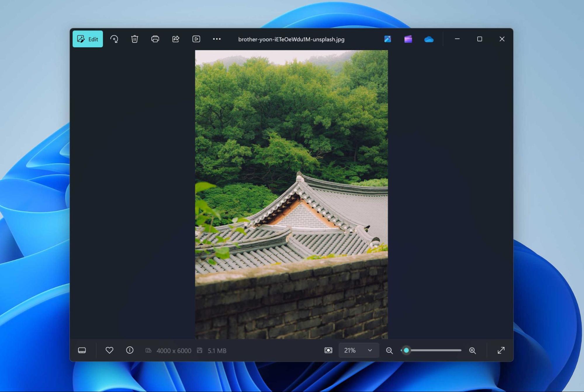Screen dimensions: 584x392
Task: Open the image in Clipchamp
Action: click(408, 39)
